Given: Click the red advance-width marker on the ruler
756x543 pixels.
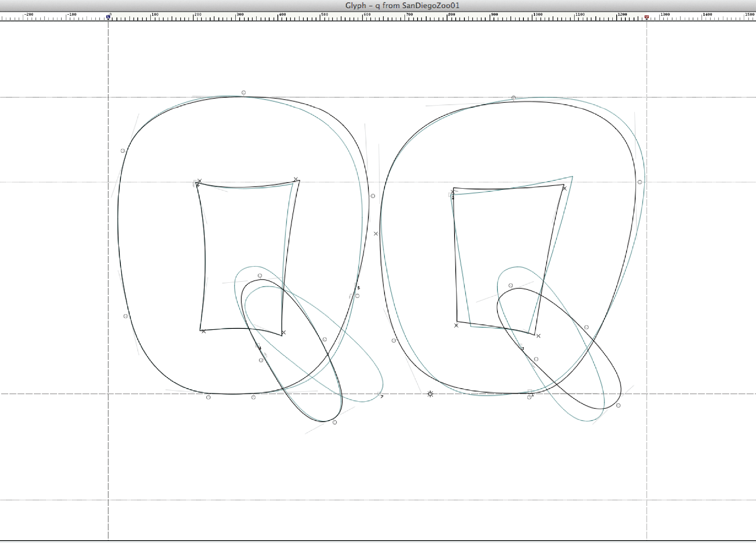Looking at the screenshot, I should click(x=647, y=17).
